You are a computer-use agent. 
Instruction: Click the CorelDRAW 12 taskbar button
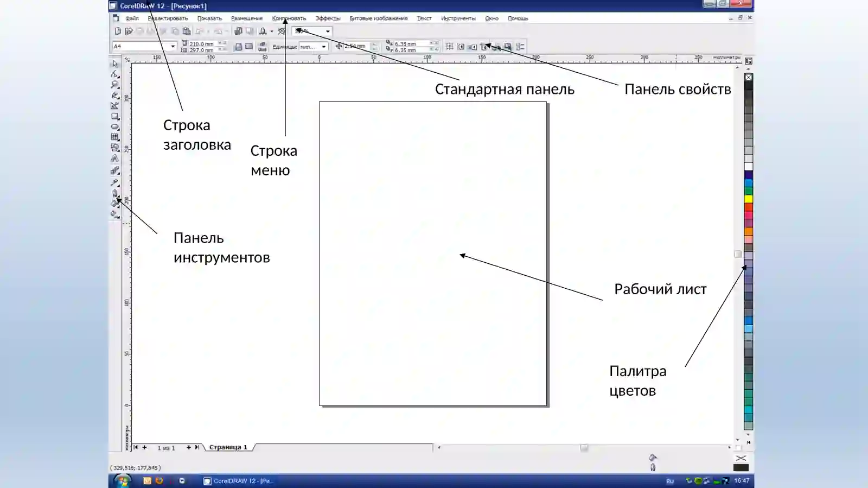coord(238,481)
